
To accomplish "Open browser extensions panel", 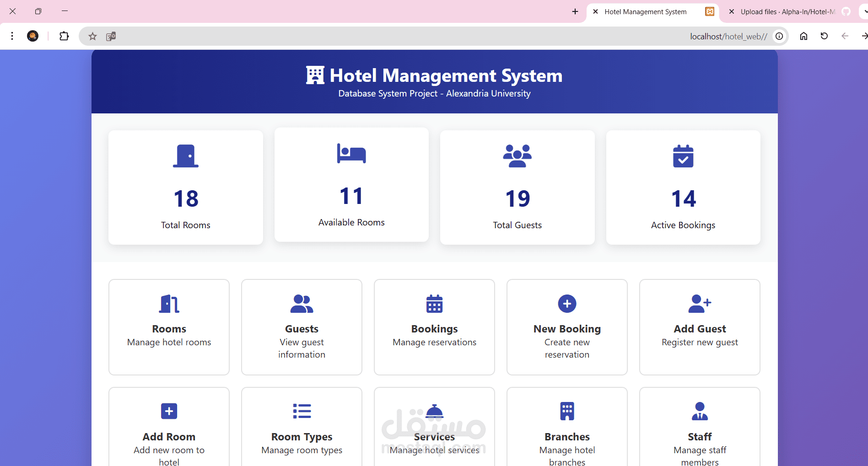I will (64, 36).
